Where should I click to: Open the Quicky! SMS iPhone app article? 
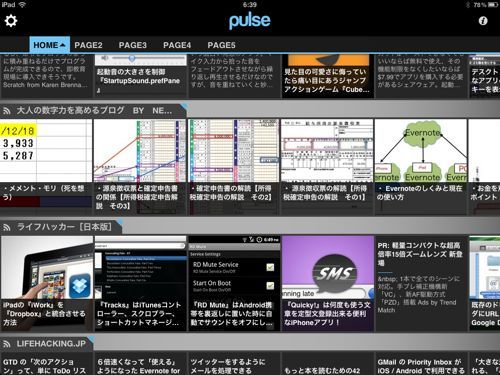pos(327,284)
